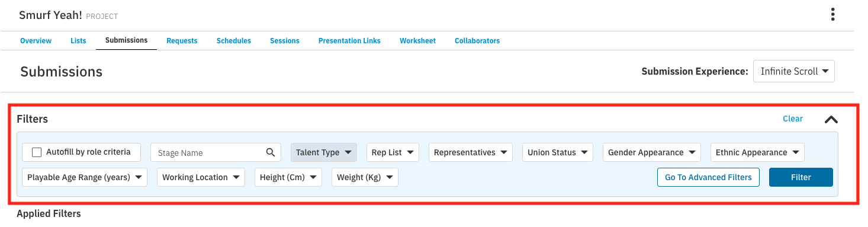Open the Weight (Kg) dropdown
This screenshot has height=227, width=868.
pos(365,177)
